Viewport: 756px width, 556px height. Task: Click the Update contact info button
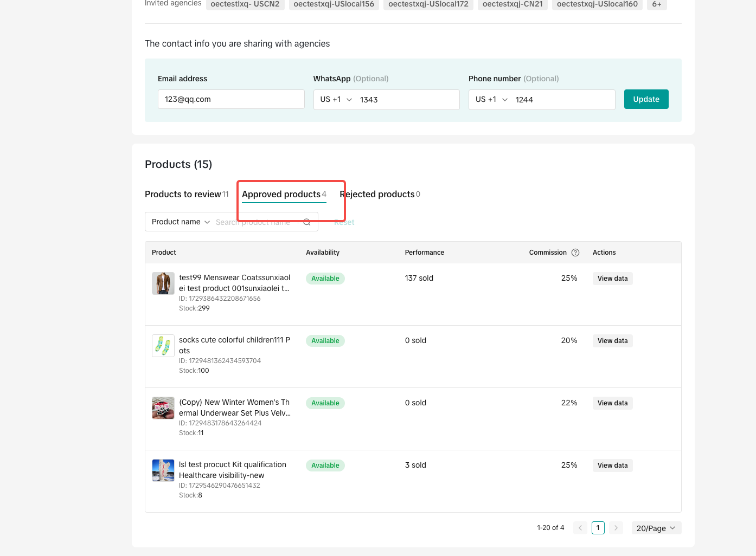(646, 99)
